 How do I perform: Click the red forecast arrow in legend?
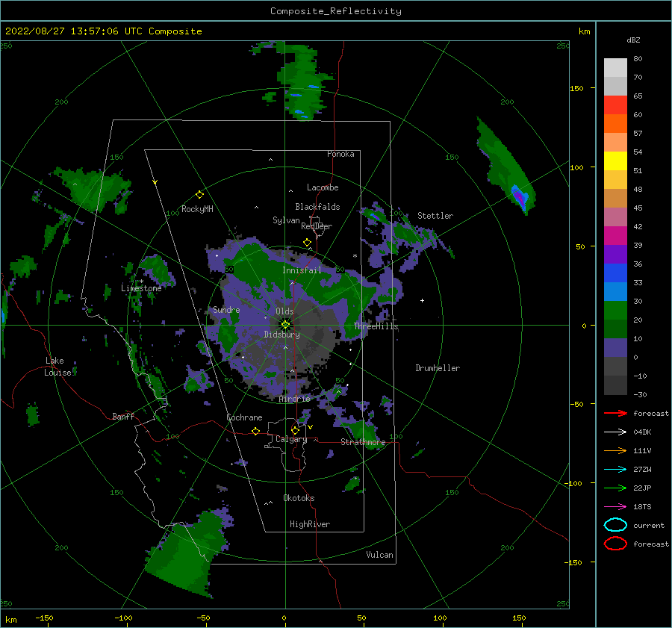[615, 413]
